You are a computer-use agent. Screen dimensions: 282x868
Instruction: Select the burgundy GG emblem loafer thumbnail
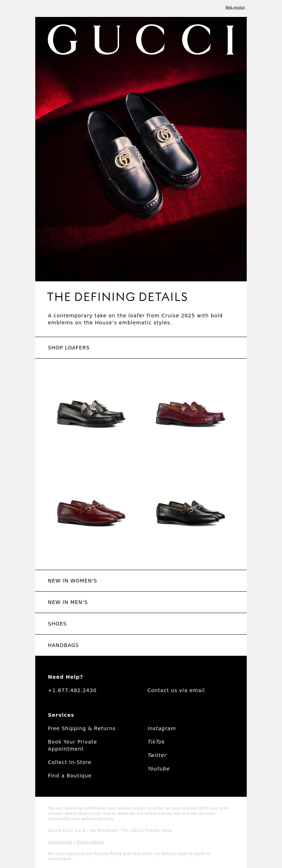[190, 413]
